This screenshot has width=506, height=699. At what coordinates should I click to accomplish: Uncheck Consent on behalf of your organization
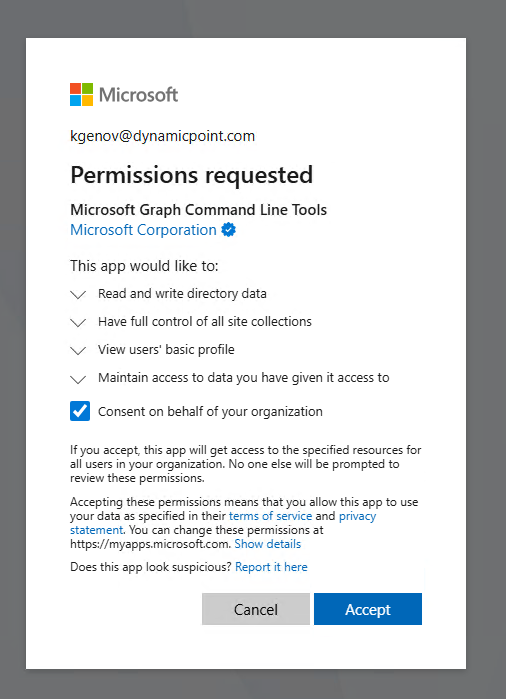[80, 411]
